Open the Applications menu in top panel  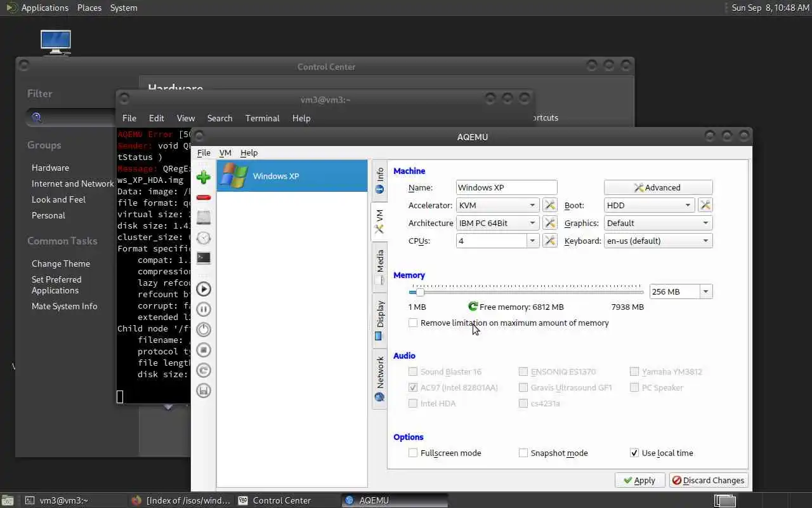coord(44,8)
